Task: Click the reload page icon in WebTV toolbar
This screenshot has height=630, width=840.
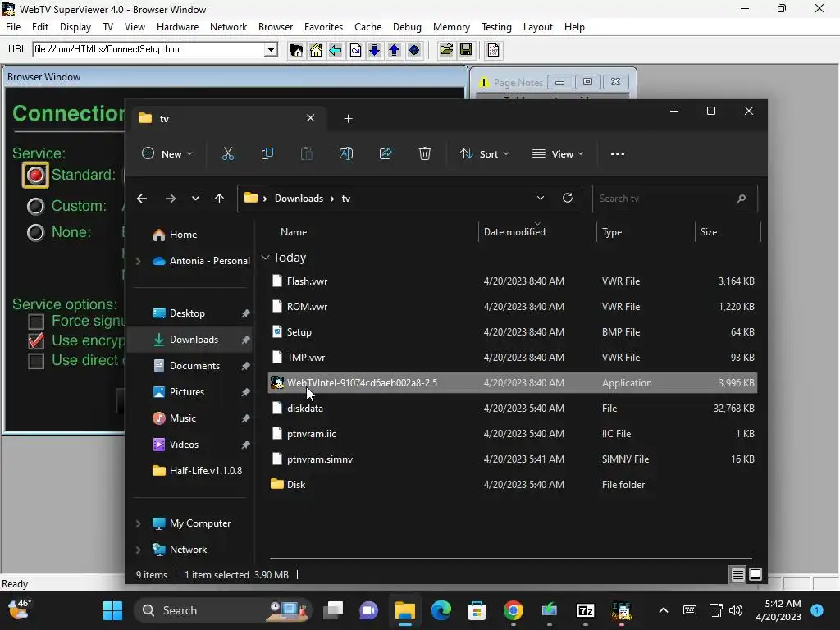Action: tap(355, 50)
